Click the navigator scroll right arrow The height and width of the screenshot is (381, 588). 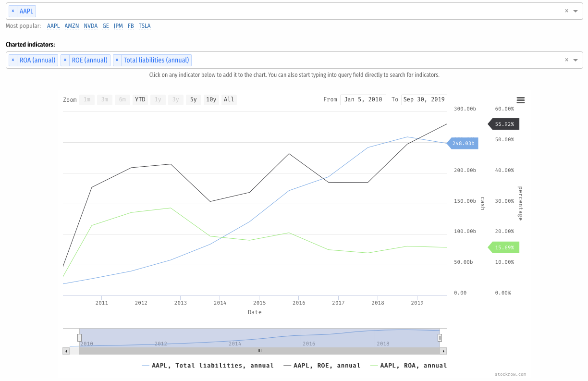443,351
